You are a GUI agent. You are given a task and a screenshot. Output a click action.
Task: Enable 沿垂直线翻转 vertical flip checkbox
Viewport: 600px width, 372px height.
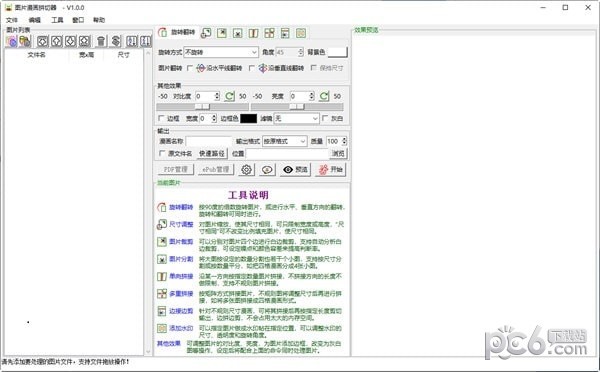tap(251, 68)
